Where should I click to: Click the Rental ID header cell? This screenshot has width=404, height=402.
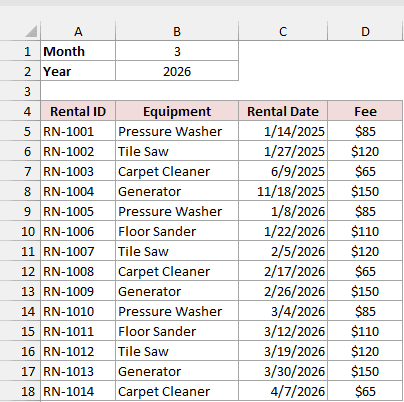click(x=78, y=111)
